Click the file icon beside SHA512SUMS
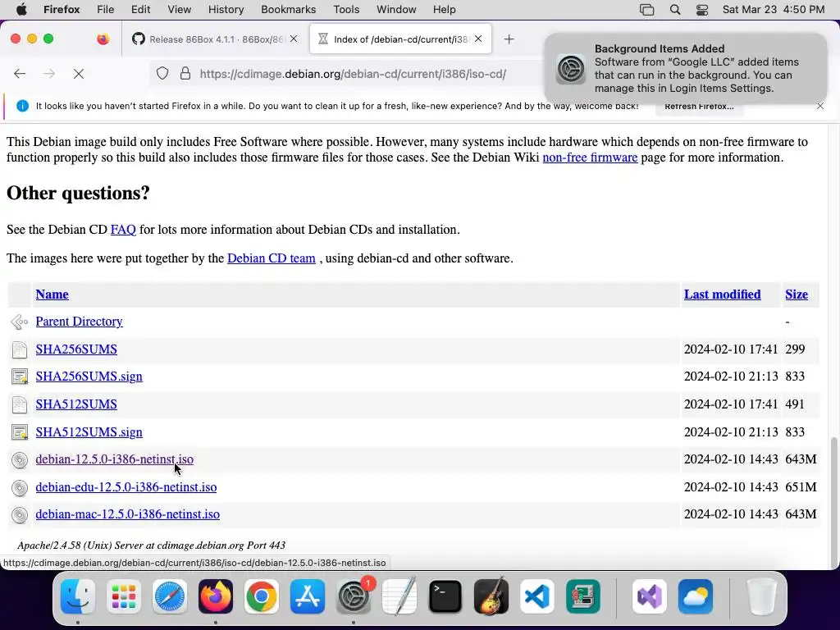This screenshot has width=840, height=630. click(x=20, y=405)
